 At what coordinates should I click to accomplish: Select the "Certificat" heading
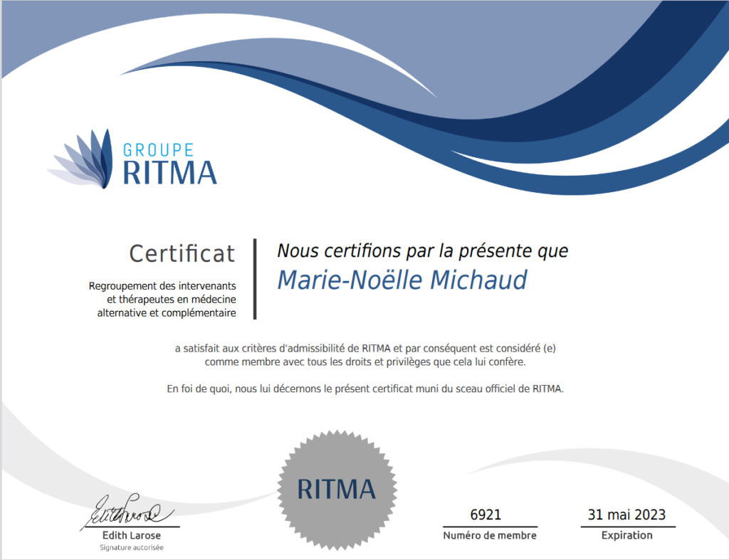(182, 254)
